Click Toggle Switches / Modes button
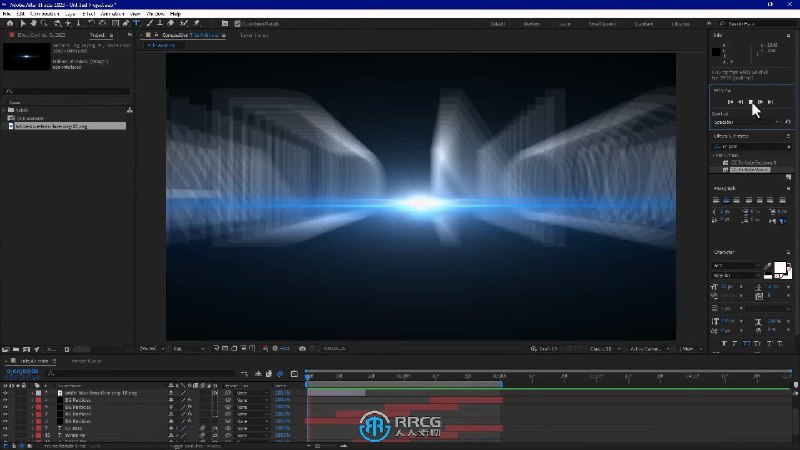The height and width of the screenshot is (450, 800). click(x=195, y=446)
